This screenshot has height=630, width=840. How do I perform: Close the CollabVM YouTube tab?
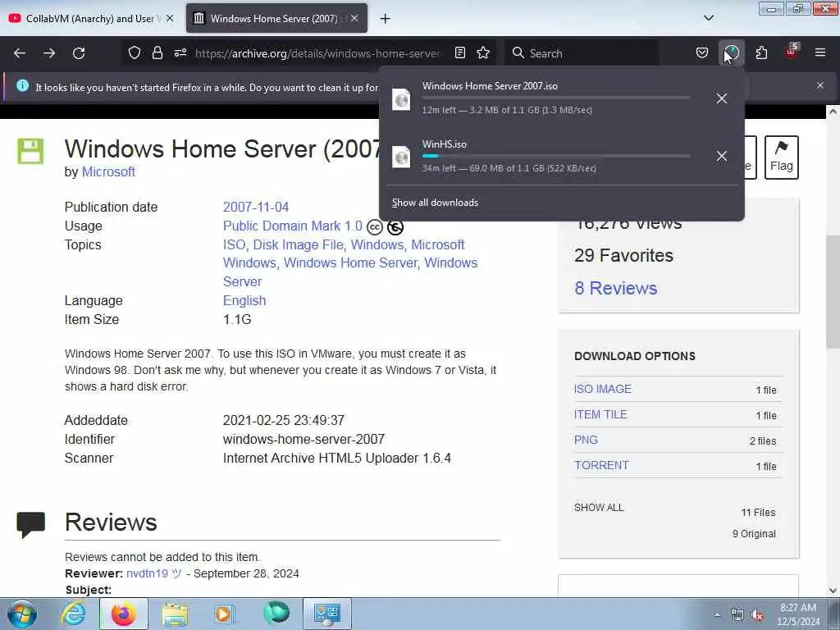[170, 18]
